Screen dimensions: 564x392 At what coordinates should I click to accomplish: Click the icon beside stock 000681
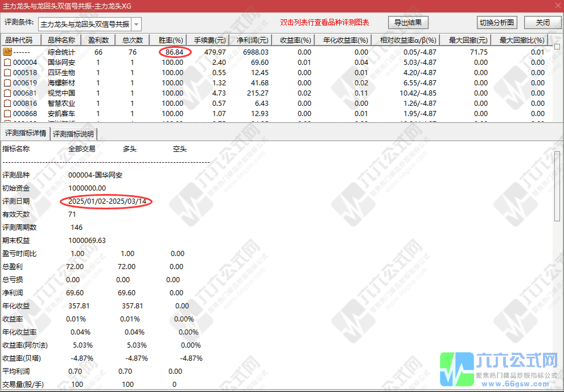click(7, 93)
